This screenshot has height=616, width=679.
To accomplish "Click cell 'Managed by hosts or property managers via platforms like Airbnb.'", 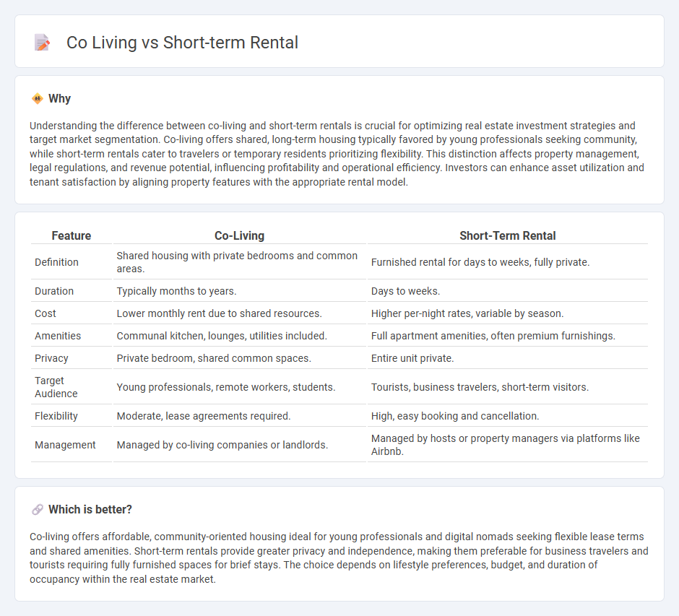I will [508, 445].
